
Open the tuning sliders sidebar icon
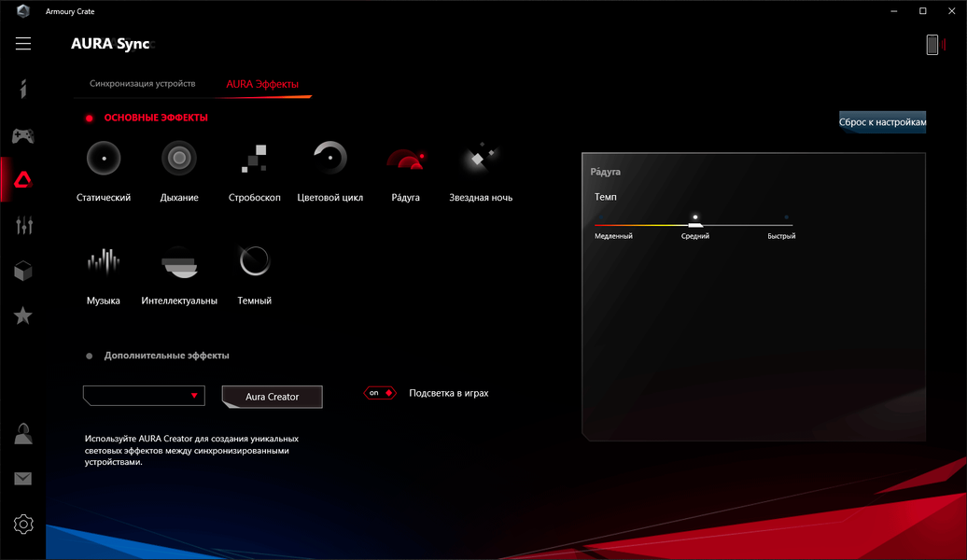[x=23, y=225]
